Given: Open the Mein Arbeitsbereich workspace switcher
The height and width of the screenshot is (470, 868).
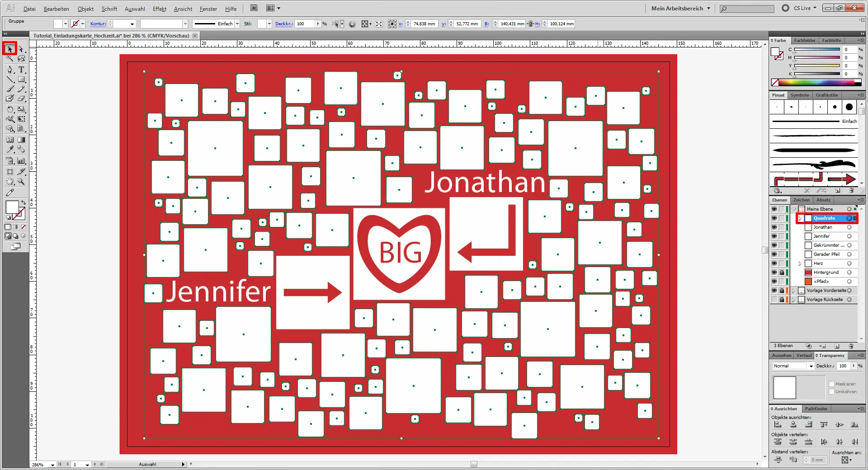Looking at the screenshot, I should coord(680,8).
